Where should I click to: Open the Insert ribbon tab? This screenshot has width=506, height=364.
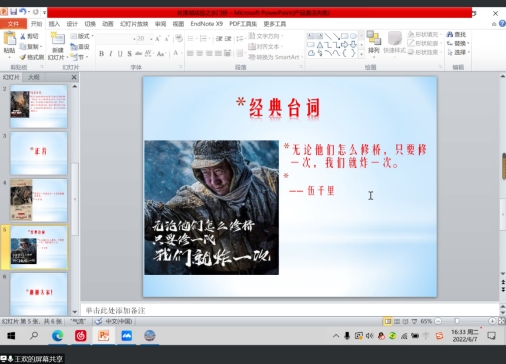54,24
